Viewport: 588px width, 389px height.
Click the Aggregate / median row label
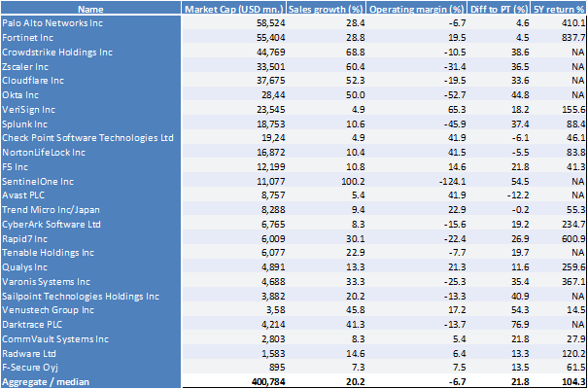(46, 382)
